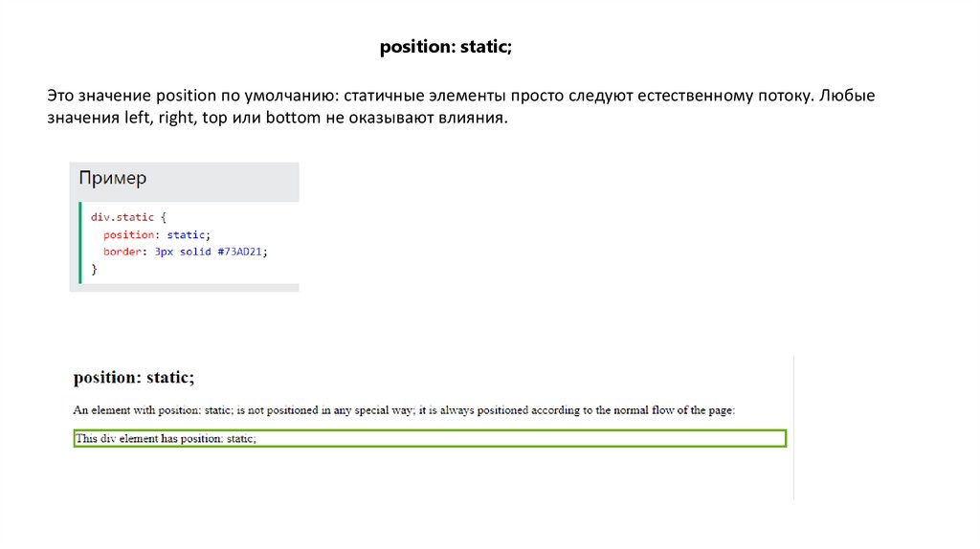Click the bold "position: static;" demo heading
Image resolution: width=980 pixels, height=549 pixels.
pos(134,379)
